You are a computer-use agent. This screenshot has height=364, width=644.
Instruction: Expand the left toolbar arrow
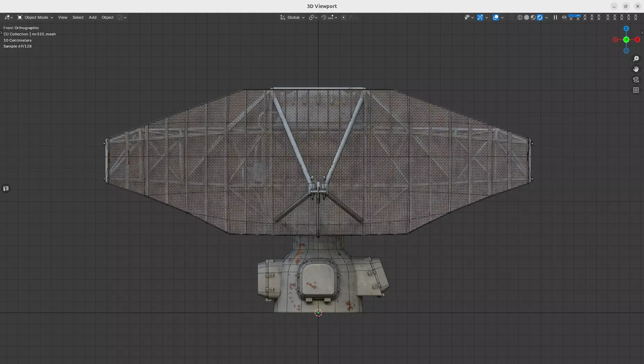click(x=1, y=33)
